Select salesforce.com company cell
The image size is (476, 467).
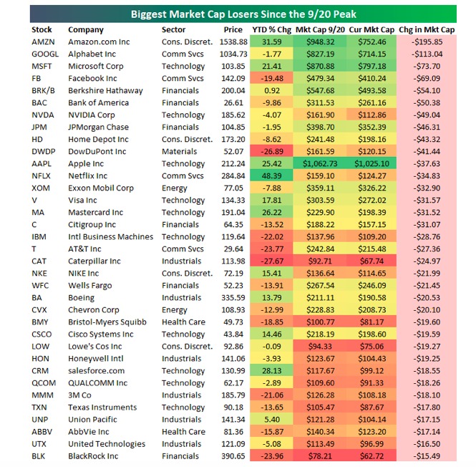coord(96,371)
